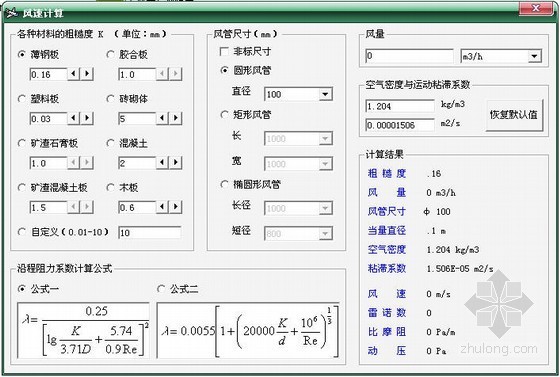Open the m3/h airflow unit dropdown
560x377 pixels.
click(x=534, y=56)
